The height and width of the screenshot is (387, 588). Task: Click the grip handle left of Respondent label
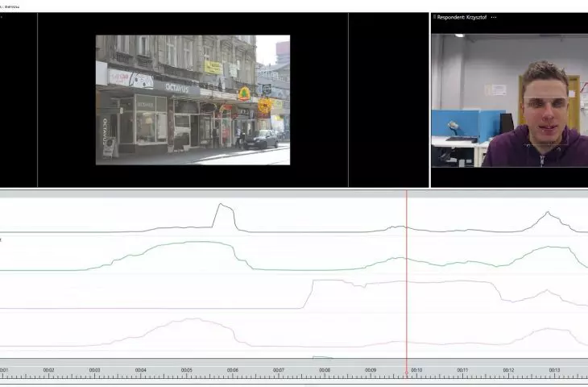[x=434, y=17]
